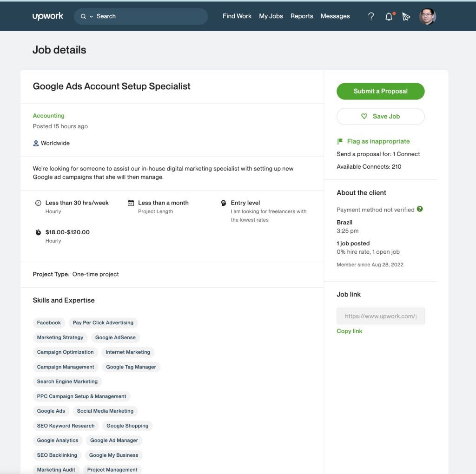This screenshot has height=474, width=476.
Task: Select the Marketing Strategy skill tag
Action: point(60,337)
